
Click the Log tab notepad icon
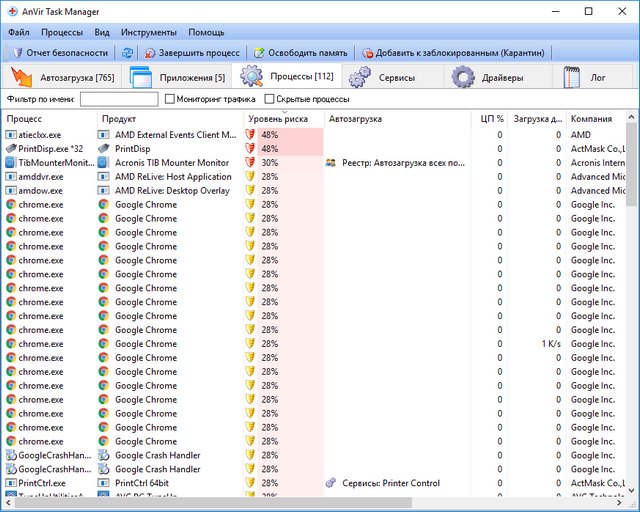pyautogui.click(x=571, y=77)
